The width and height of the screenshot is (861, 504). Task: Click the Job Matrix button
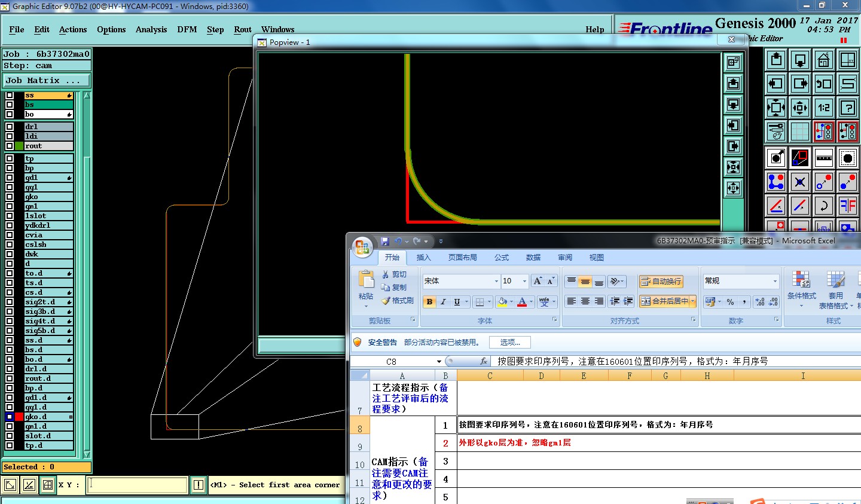coord(46,80)
